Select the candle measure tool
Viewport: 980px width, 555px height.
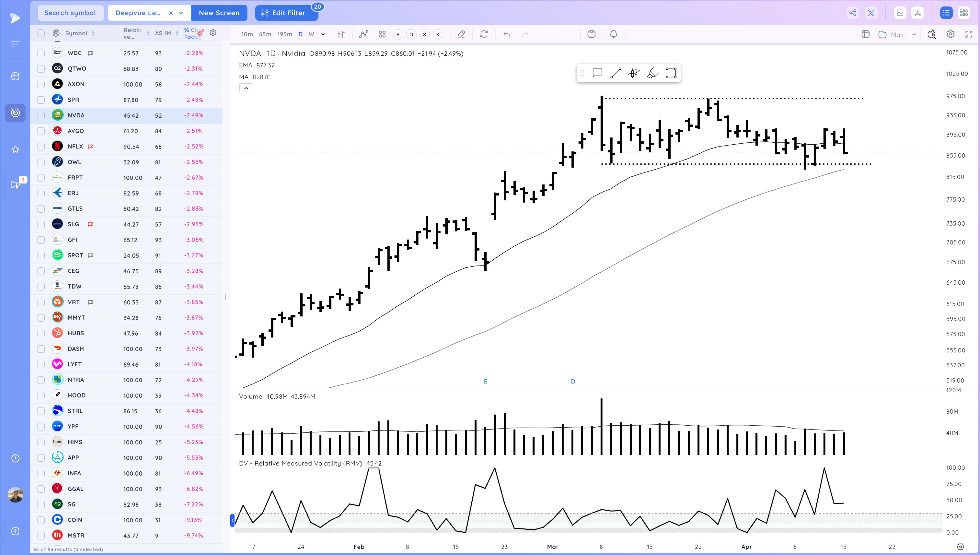point(634,73)
